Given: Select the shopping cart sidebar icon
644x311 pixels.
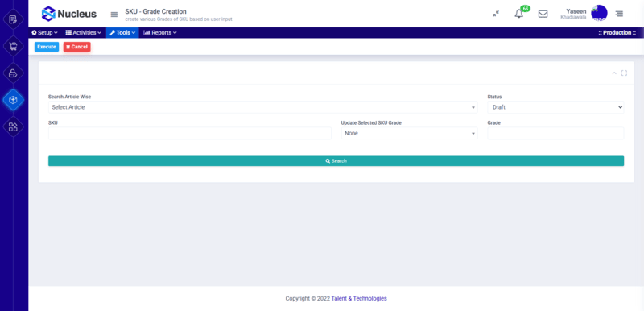Looking at the screenshot, I should (x=13, y=46).
